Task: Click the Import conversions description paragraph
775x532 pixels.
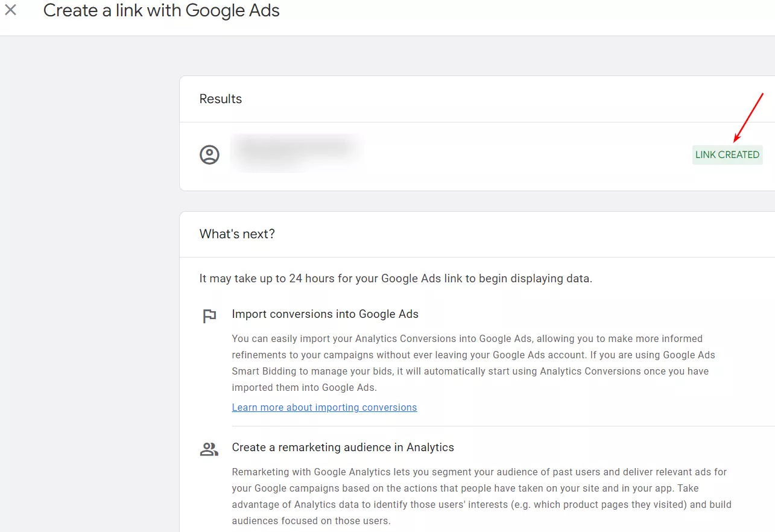Action: coord(470,363)
